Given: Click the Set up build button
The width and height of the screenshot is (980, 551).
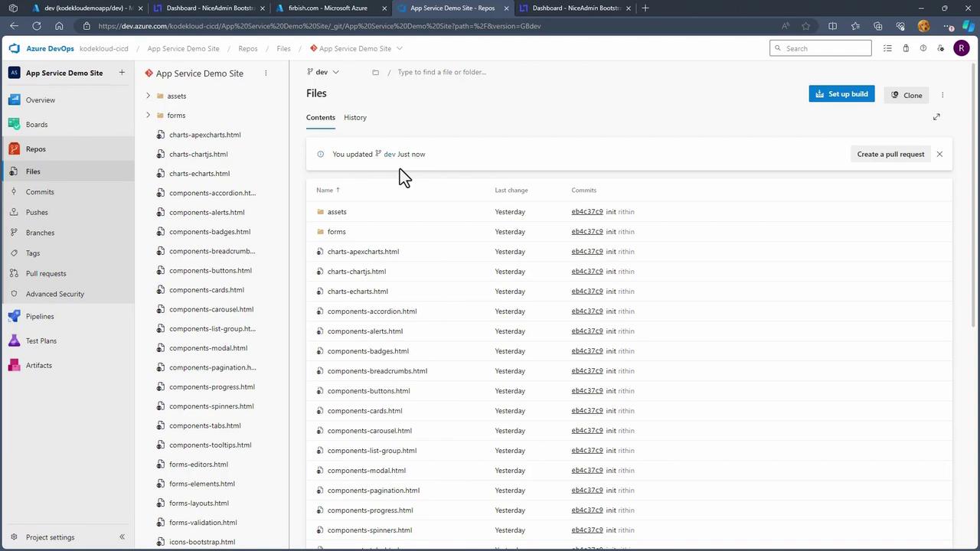Looking at the screenshot, I should [841, 94].
